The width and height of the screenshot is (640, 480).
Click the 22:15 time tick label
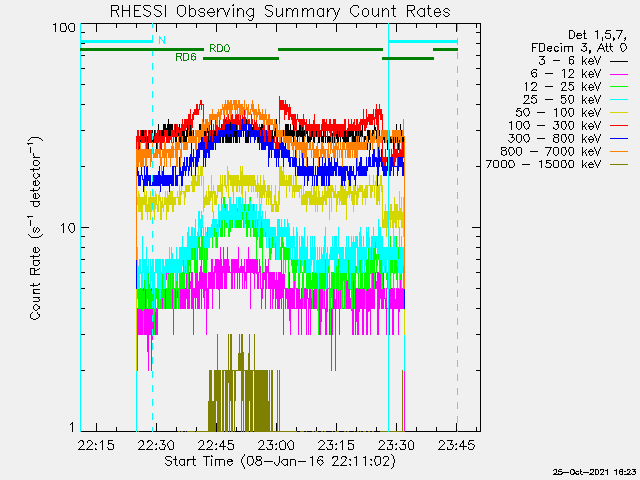click(96, 444)
